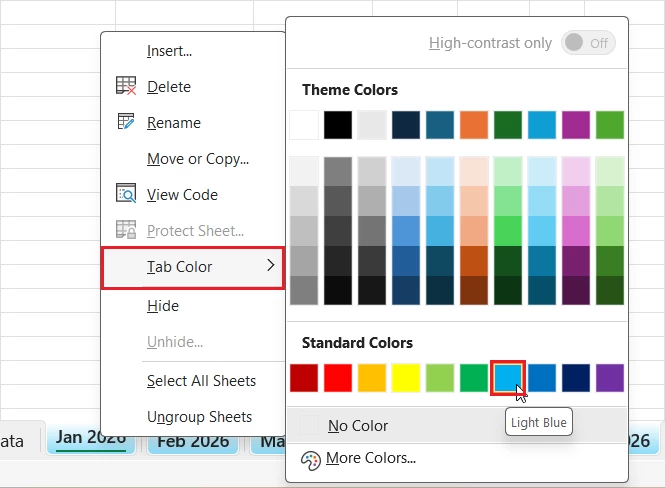
Task: Toggle the High-contrast only switch
Action: [x=588, y=43]
